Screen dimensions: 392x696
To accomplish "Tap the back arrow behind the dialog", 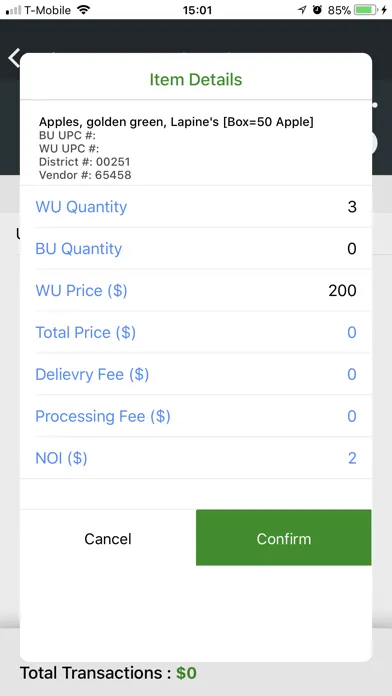I will (x=14, y=58).
